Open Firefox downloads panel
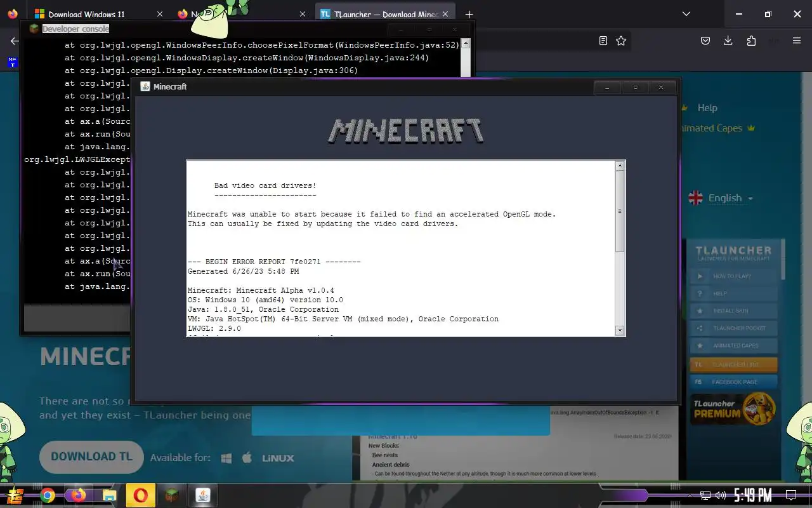Image resolution: width=812 pixels, height=508 pixels. 728,41
